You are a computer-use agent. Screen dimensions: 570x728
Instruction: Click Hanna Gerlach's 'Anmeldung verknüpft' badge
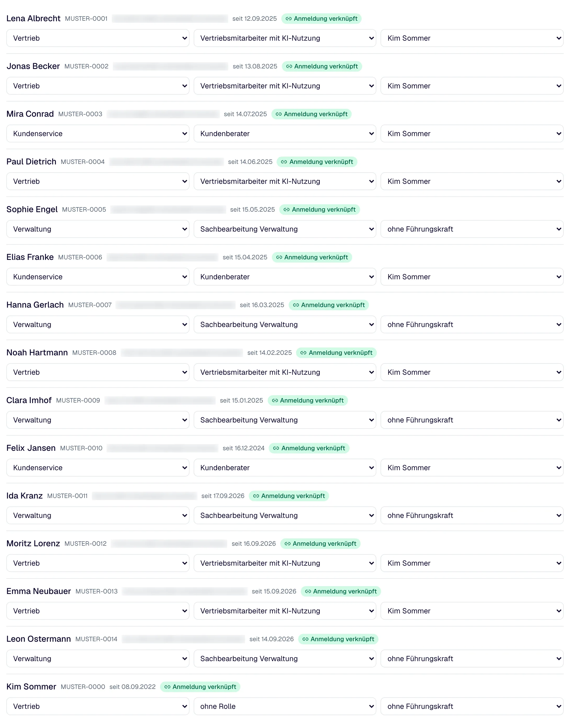click(x=329, y=305)
